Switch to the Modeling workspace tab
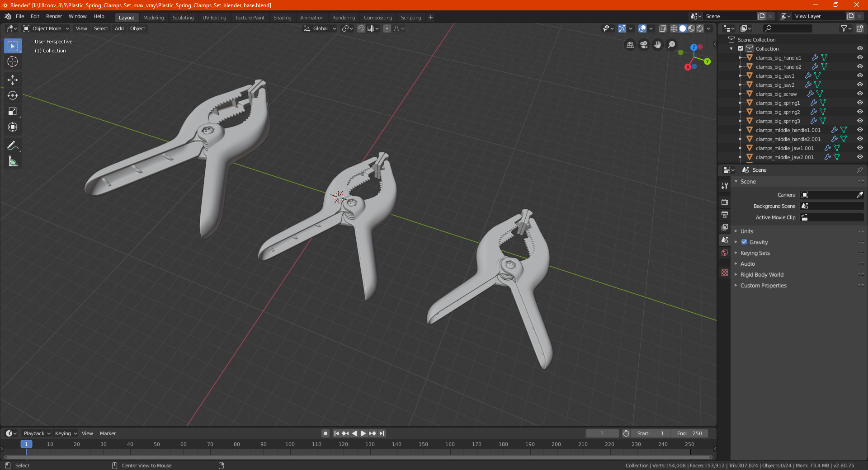The image size is (868, 470). point(153,18)
